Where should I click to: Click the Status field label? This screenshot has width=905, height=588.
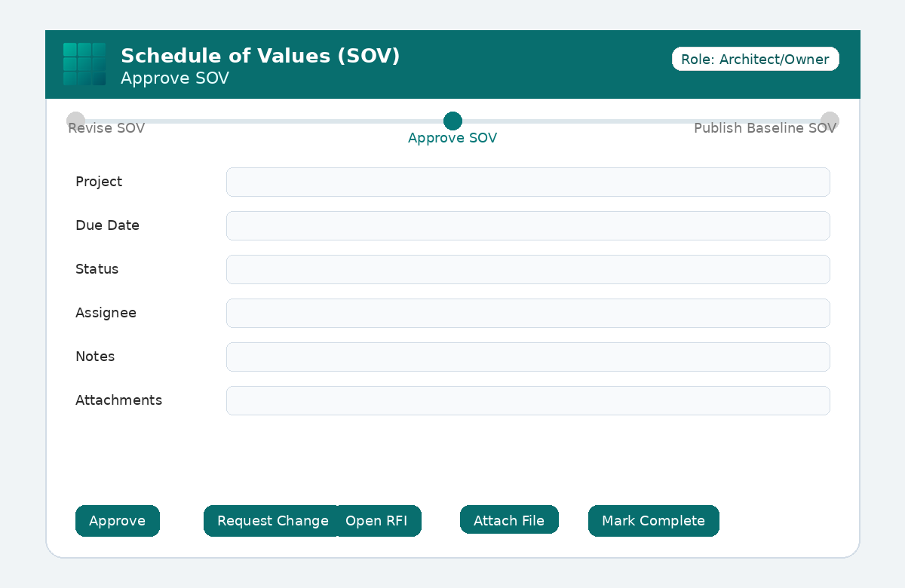97,269
